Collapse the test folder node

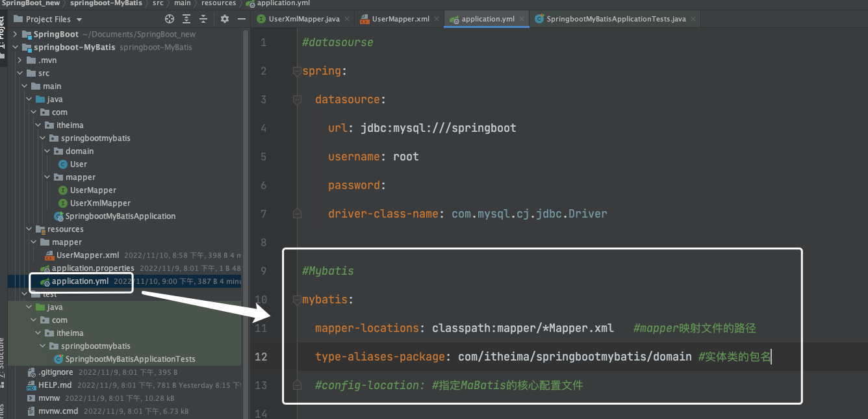pyautogui.click(x=25, y=294)
